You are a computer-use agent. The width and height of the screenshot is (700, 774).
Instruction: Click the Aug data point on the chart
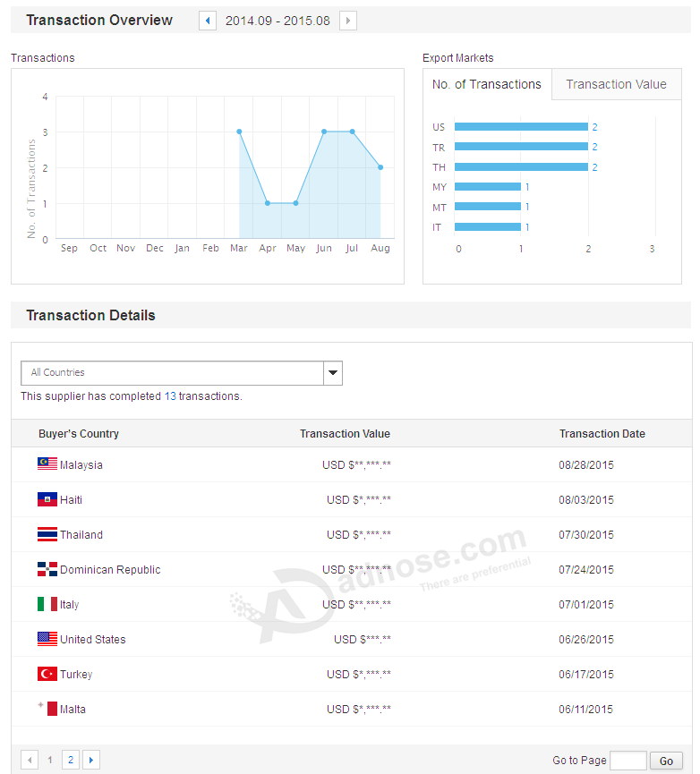[380, 167]
